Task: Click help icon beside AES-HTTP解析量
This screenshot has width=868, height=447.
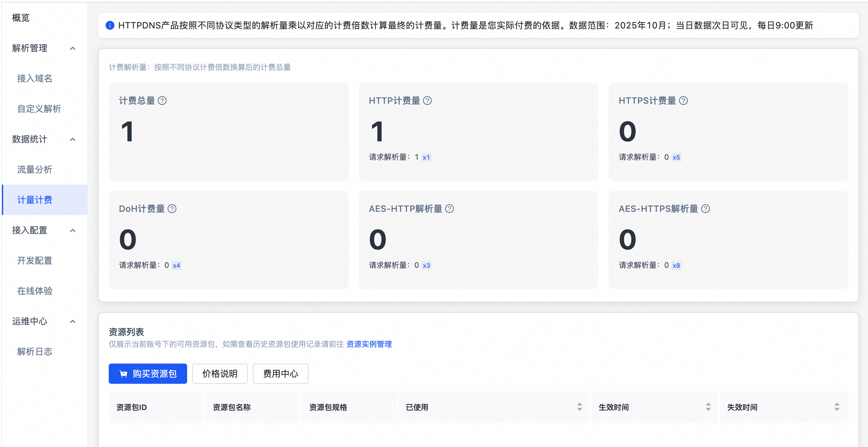Action: 449,209
